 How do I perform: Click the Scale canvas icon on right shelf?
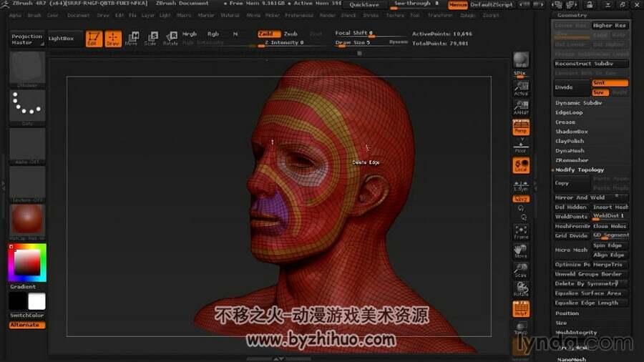click(521, 270)
